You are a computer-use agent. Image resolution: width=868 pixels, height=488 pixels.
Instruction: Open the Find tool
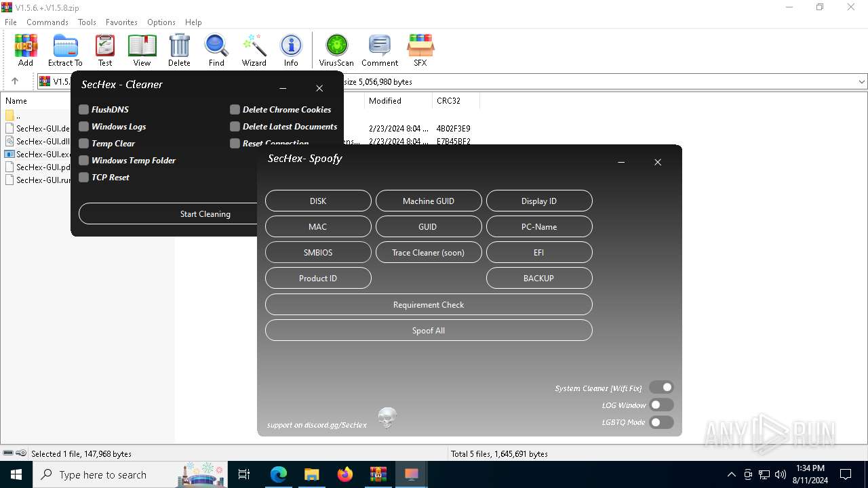click(x=216, y=50)
